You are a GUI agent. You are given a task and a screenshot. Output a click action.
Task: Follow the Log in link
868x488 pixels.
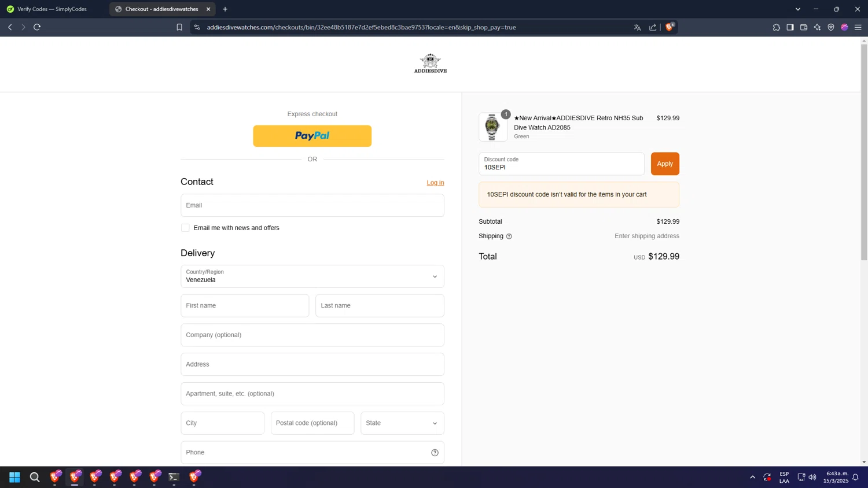pyautogui.click(x=435, y=183)
